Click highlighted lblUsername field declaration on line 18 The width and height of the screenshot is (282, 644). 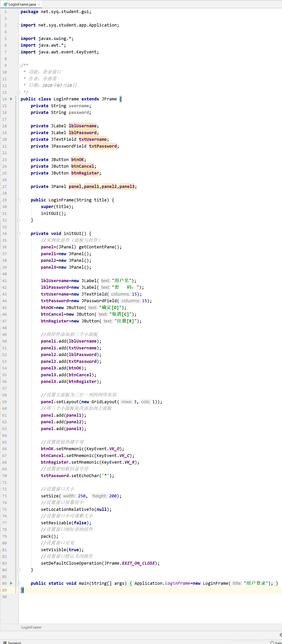83,126
